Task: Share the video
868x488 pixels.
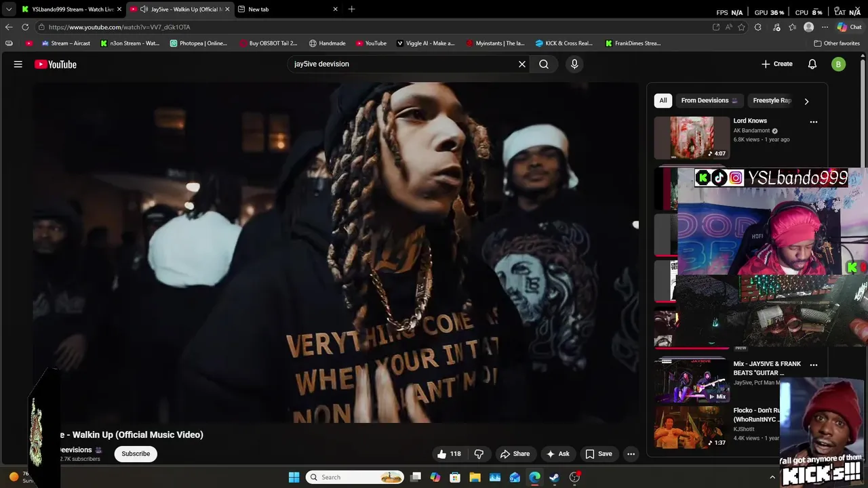Action: pos(515,454)
